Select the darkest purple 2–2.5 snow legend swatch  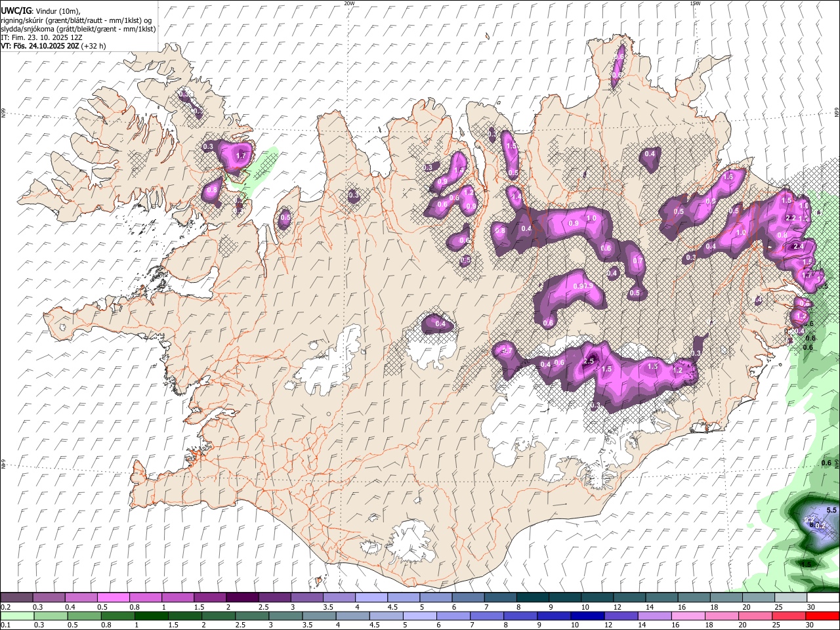[x=242, y=598]
